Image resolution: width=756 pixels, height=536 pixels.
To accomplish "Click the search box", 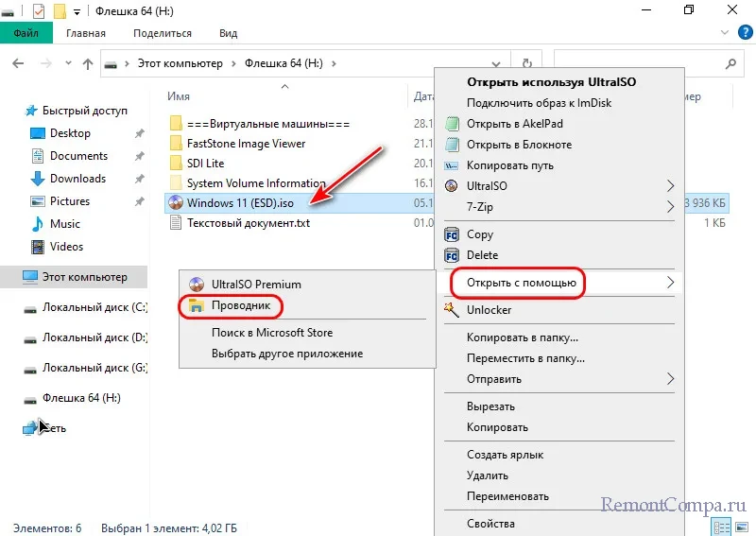I will point(648,63).
